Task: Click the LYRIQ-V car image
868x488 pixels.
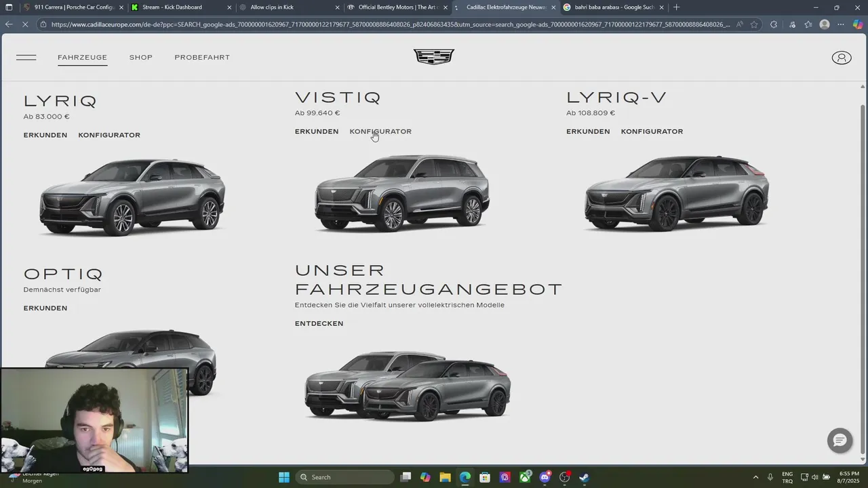Action: click(x=677, y=193)
